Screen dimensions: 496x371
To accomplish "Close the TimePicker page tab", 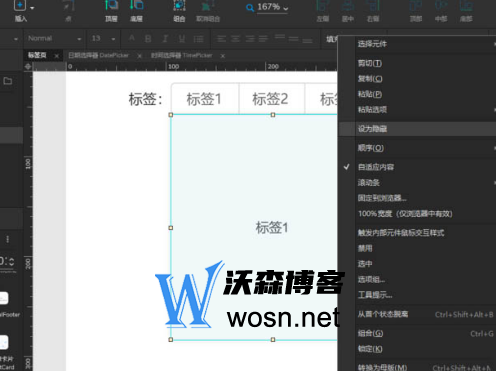I will (x=222, y=56).
